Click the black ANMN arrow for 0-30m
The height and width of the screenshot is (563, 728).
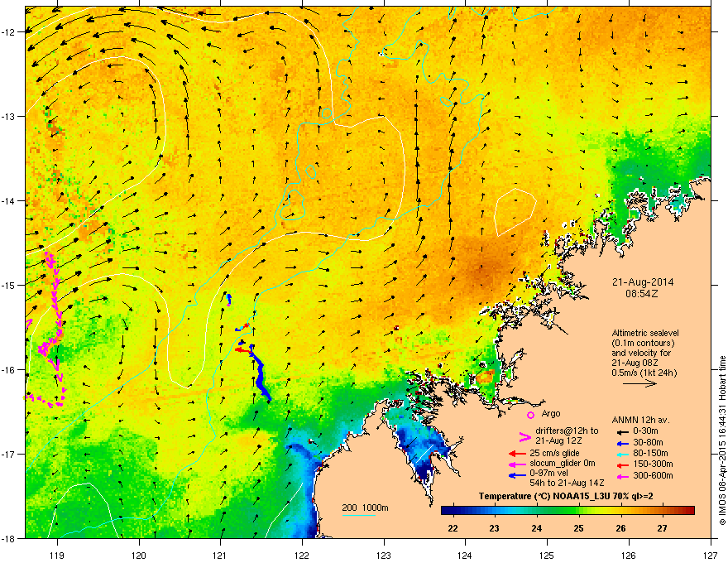click(x=621, y=431)
